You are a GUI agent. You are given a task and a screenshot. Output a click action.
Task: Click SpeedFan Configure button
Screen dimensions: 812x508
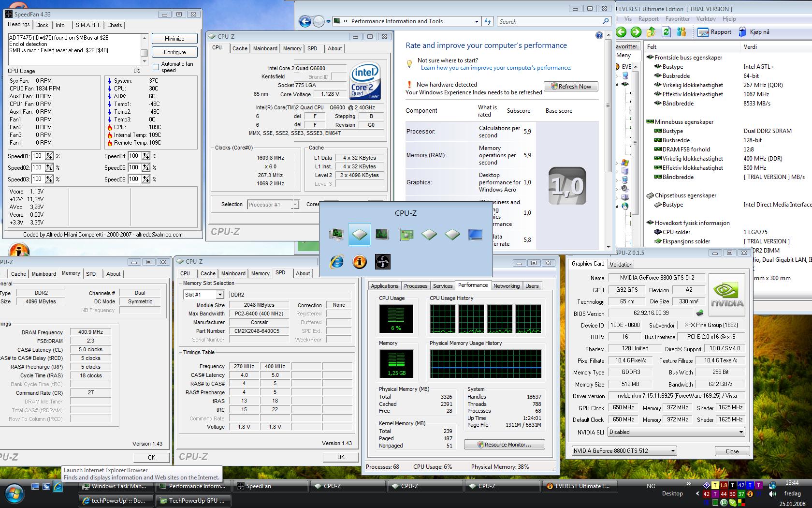click(174, 52)
